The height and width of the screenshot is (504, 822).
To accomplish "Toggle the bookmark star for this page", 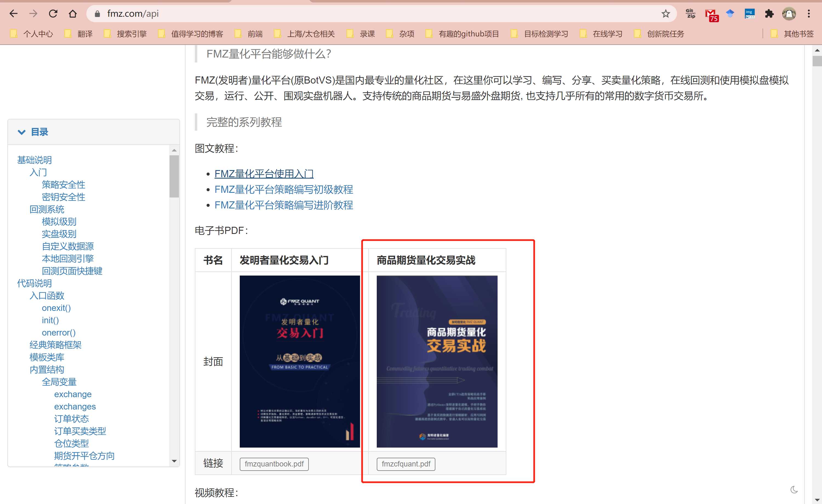I will [x=666, y=14].
